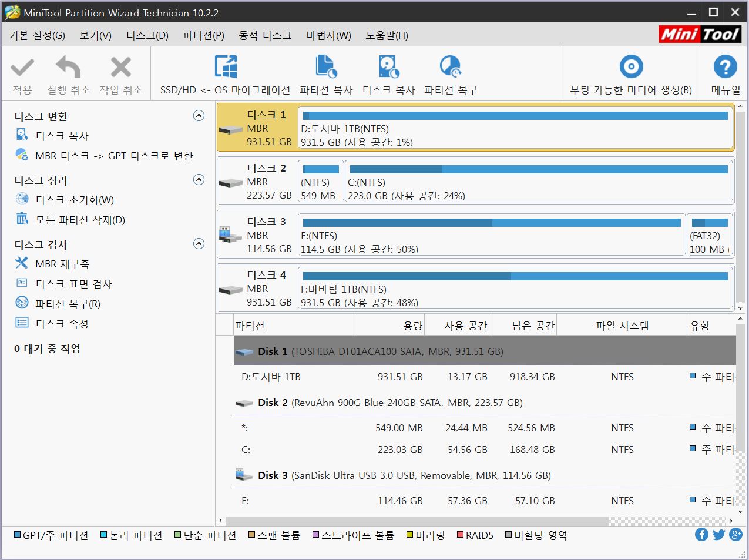Click the 적용 (Apply) checkmark icon
The width and height of the screenshot is (749, 560).
(22, 68)
